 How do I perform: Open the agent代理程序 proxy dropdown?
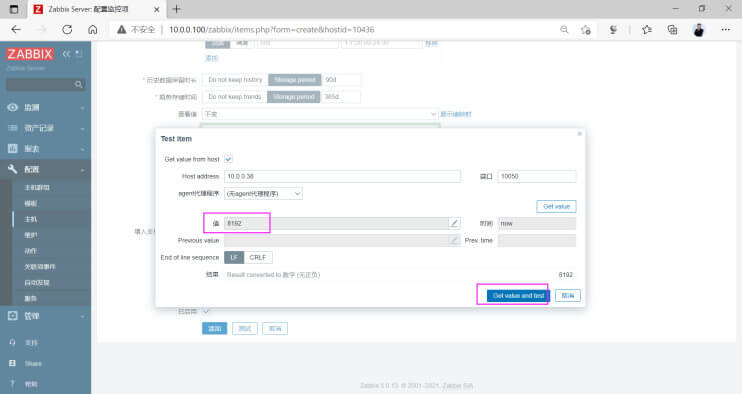[263, 193]
